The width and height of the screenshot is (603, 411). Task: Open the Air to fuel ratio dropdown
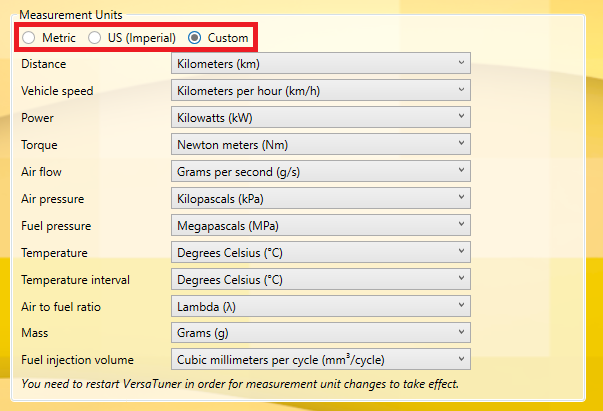[x=321, y=305]
